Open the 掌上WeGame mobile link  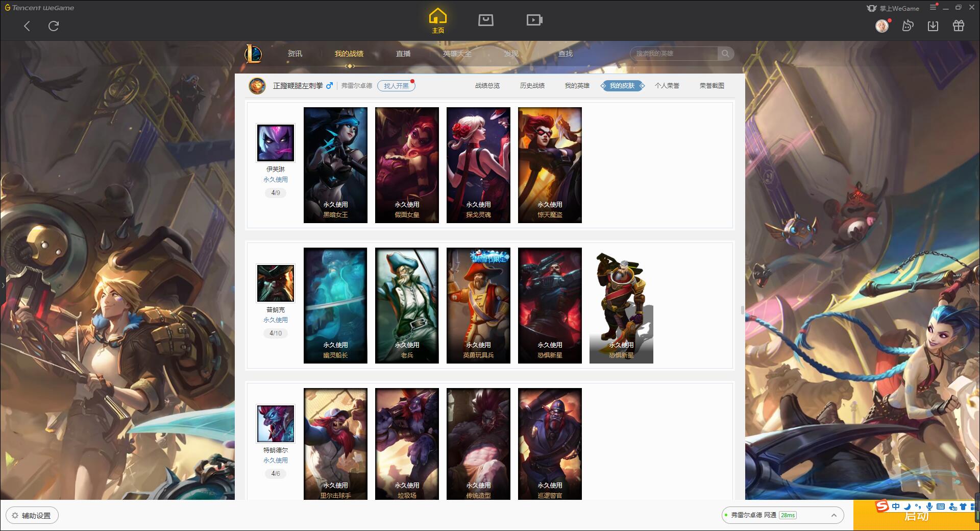893,8
